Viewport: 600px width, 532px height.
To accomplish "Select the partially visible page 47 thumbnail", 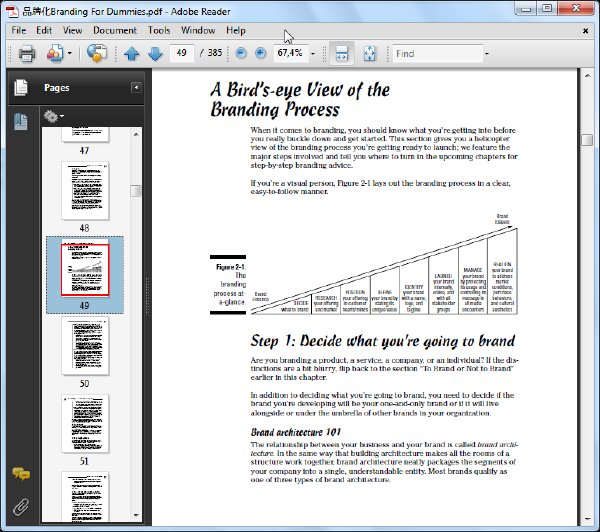I will (85, 134).
